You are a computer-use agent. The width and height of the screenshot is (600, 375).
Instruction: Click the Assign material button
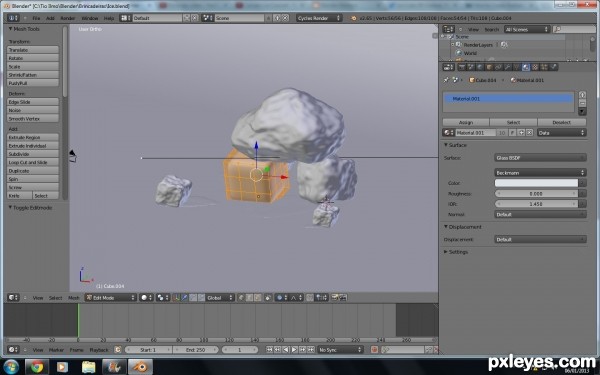pos(466,122)
